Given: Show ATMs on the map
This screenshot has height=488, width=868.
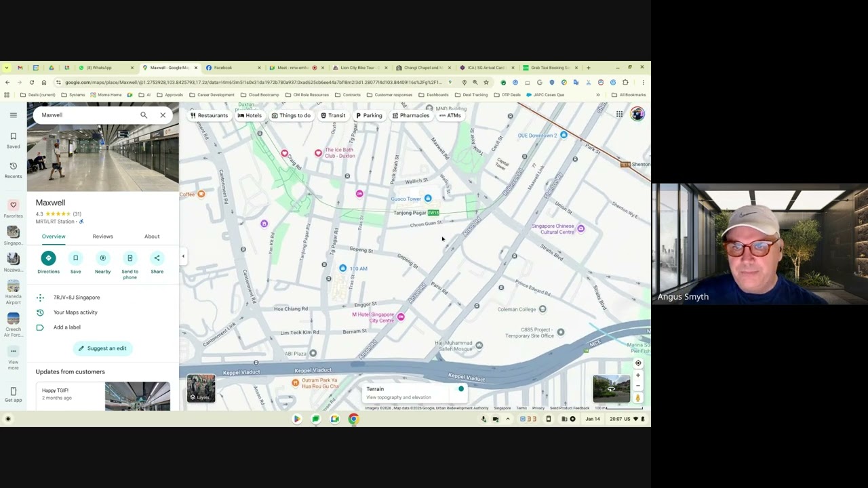Looking at the screenshot, I should [x=450, y=116].
